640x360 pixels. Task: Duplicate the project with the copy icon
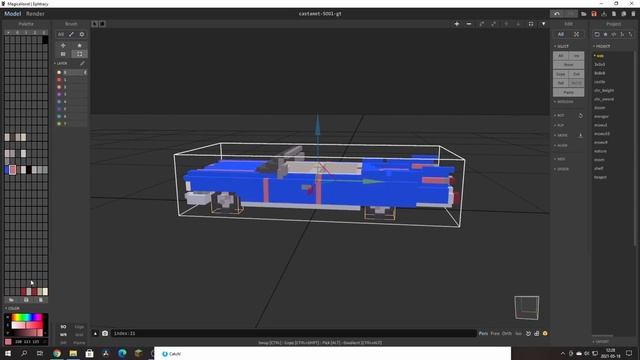(624, 14)
